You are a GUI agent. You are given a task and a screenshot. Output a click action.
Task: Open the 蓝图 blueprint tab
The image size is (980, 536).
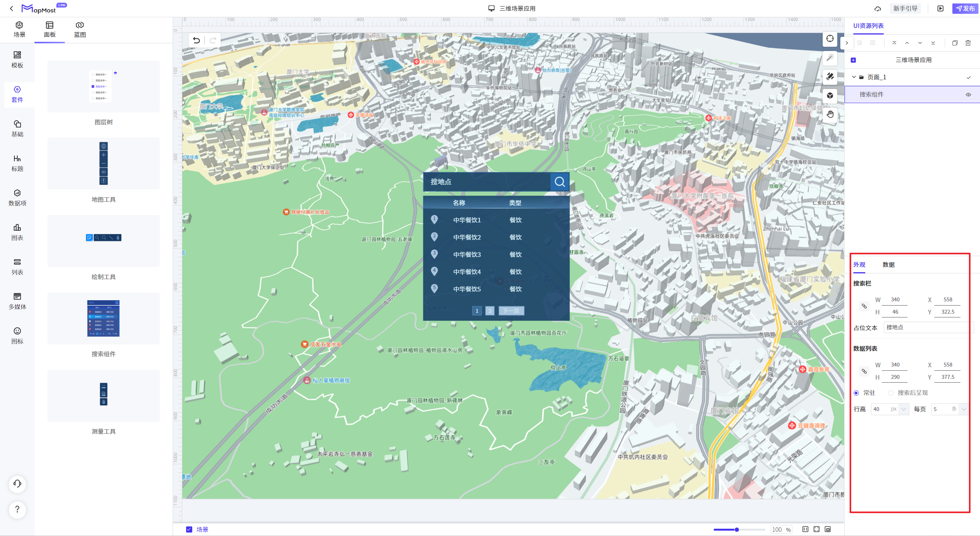[x=80, y=30]
